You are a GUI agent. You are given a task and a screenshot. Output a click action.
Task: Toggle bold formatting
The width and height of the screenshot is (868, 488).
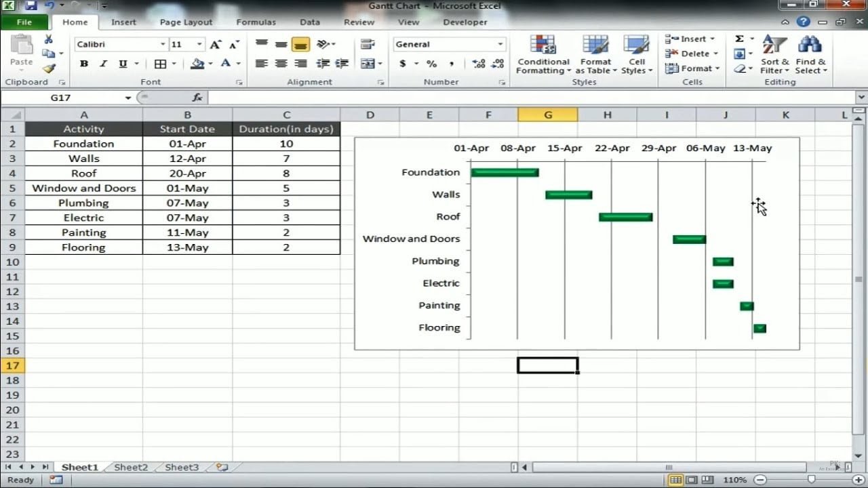click(84, 64)
